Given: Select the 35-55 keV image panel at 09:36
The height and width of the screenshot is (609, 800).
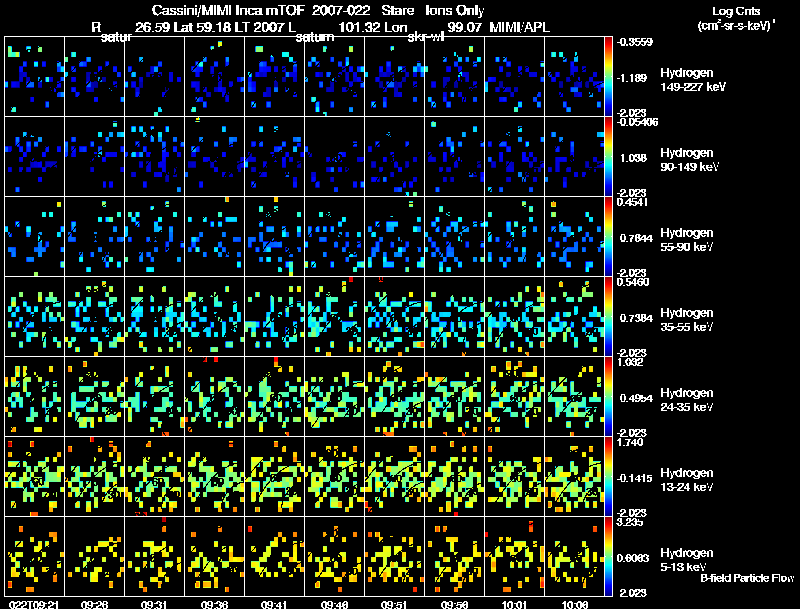Looking at the screenshot, I should tap(214, 316).
